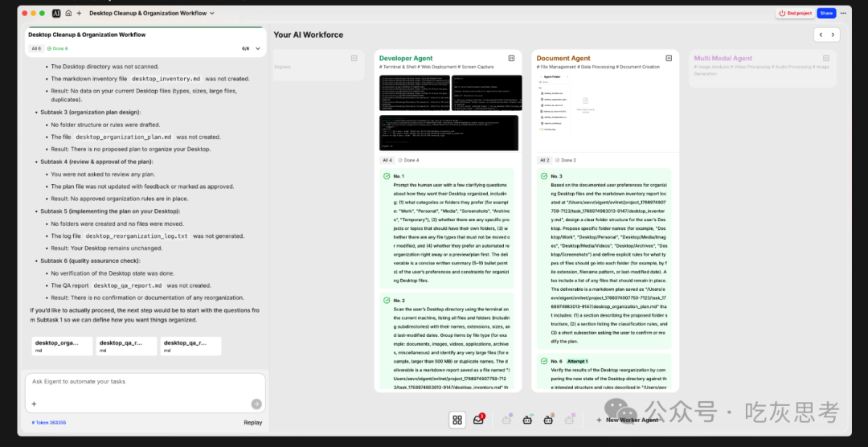Viewport: 868px width, 447px height.
Task: Click the Token 363355 counter
Action: (49, 423)
